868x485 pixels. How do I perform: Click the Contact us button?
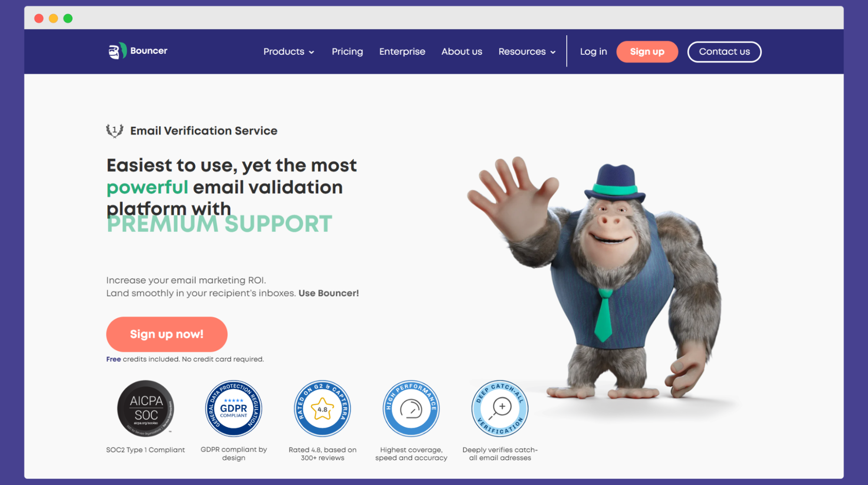point(724,51)
